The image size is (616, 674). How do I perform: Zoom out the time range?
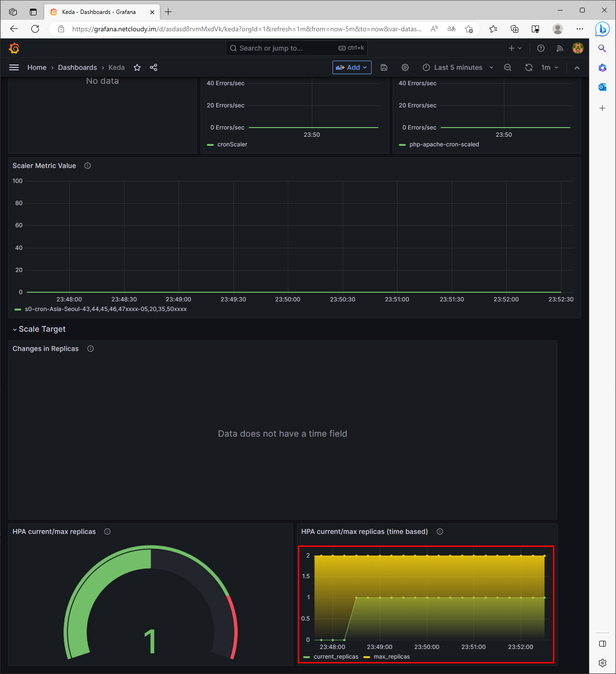(x=508, y=67)
